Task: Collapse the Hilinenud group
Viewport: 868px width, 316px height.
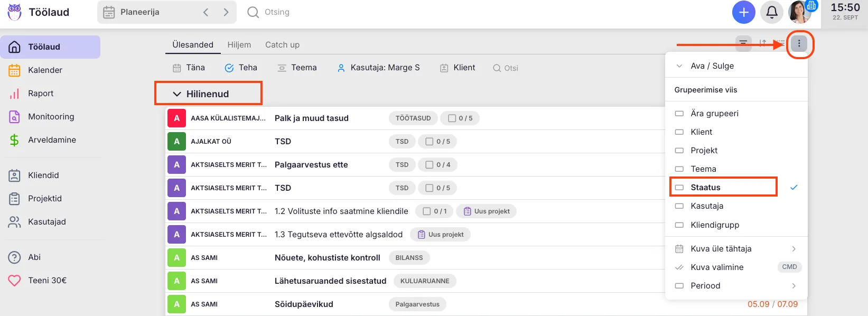Action: pyautogui.click(x=177, y=94)
